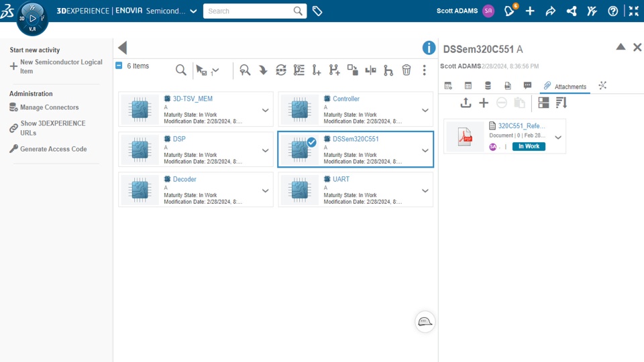The width and height of the screenshot is (644, 362).
Task: Click New Semiconductor Logical Item
Action: 56,66
